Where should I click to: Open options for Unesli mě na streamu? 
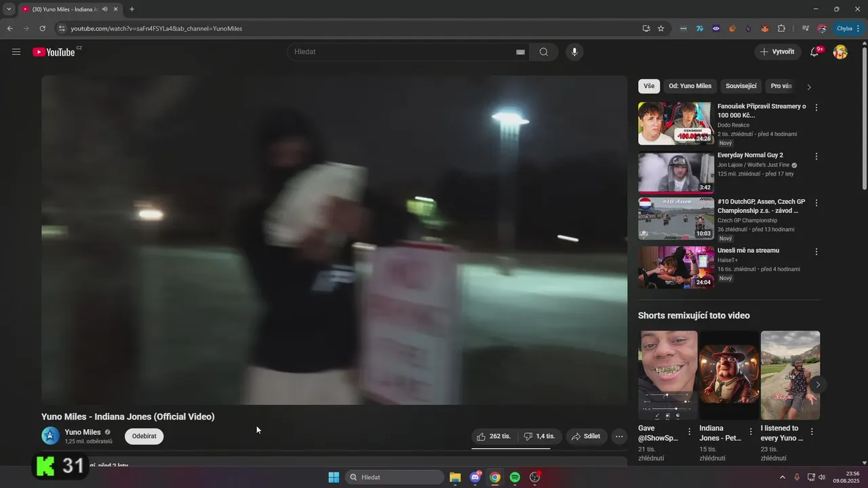pos(816,252)
